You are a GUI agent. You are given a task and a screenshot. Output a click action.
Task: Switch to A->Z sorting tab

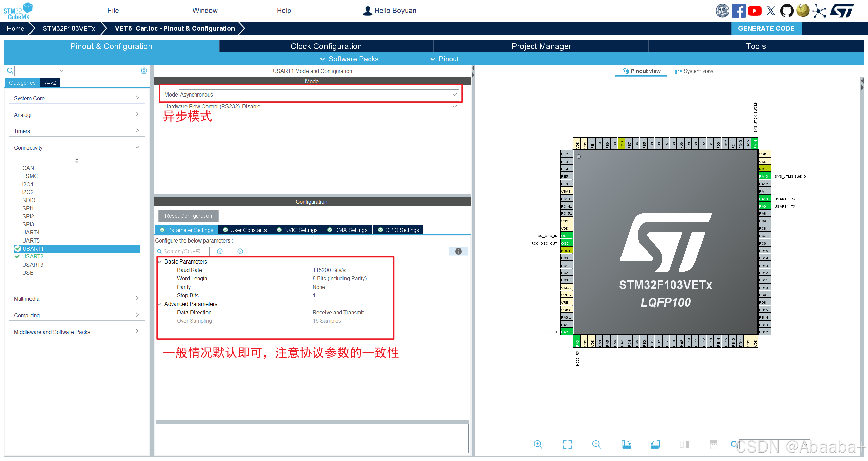(x=51, y=83)
